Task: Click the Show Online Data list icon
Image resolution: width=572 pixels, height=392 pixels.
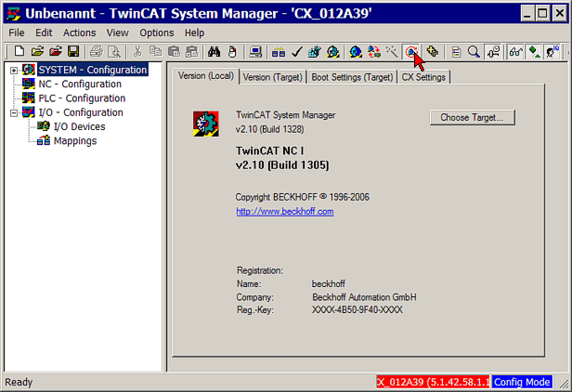Action: coord(456,52)
